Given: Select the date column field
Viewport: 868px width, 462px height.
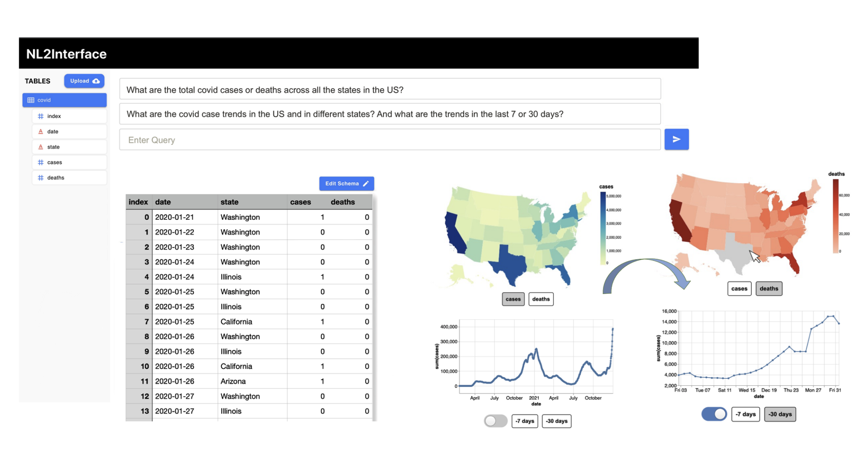Looking at the screenshot, I should (x=69, y=131).
